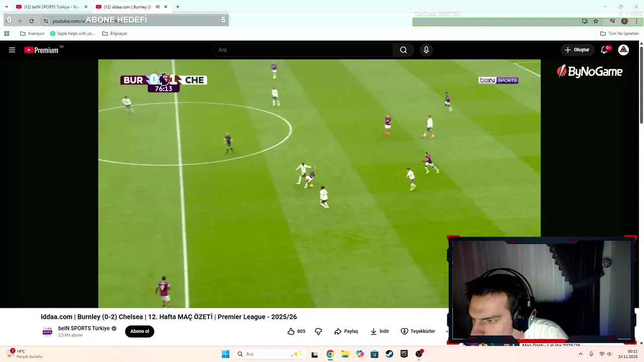Close the beIN SPORTS Türkiye tab

click(86, 7)
